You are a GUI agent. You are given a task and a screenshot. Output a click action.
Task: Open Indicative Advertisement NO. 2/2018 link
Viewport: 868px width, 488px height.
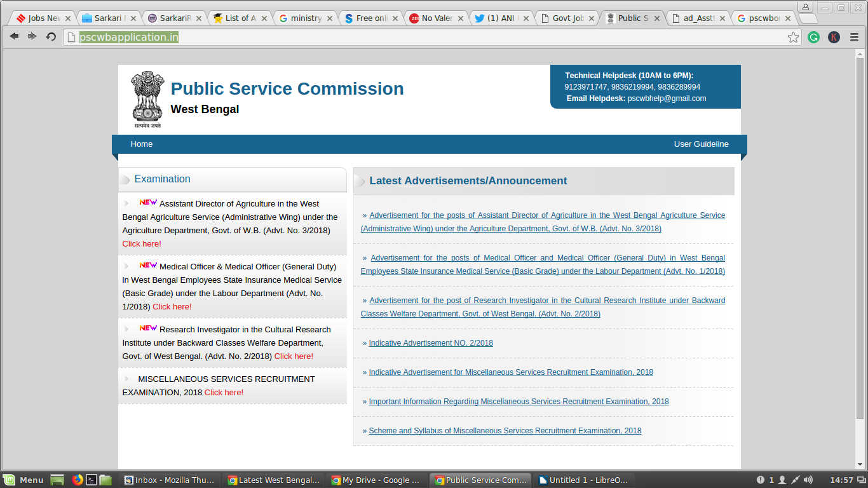[431, 343]
